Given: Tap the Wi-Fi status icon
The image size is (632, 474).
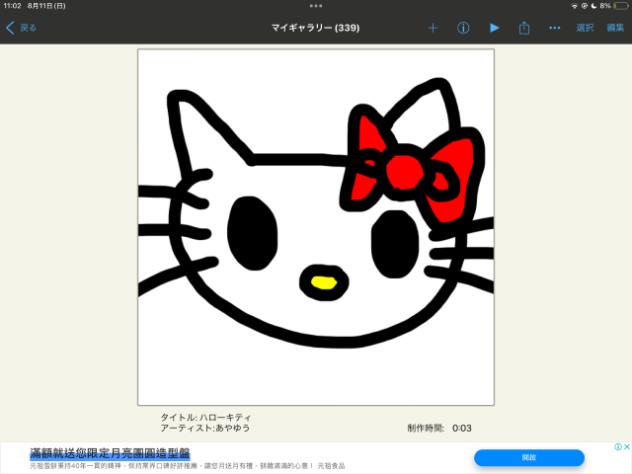Looking at the screenshot, I should pos(574,6).
